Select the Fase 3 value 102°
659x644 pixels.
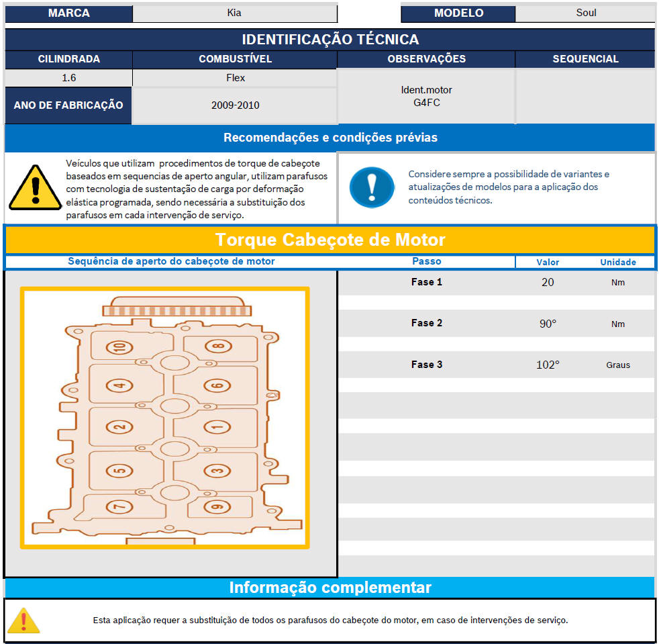tap(548, 365)
